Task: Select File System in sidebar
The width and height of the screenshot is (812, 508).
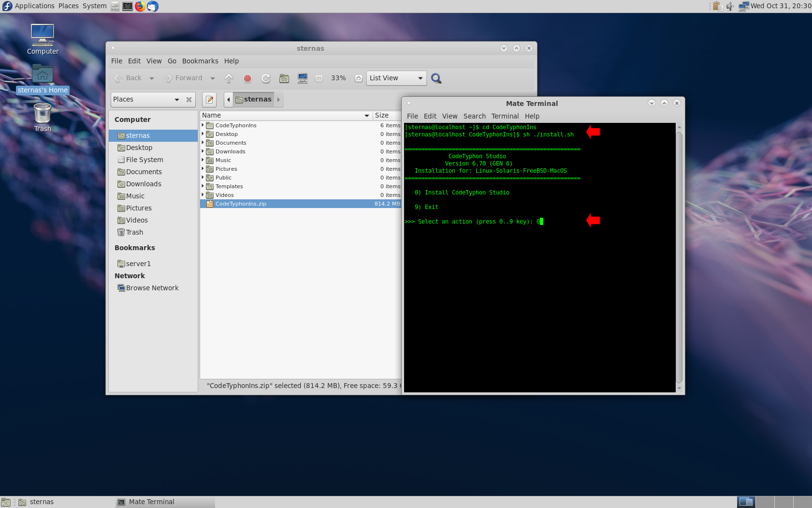Action: coord(153,160)
